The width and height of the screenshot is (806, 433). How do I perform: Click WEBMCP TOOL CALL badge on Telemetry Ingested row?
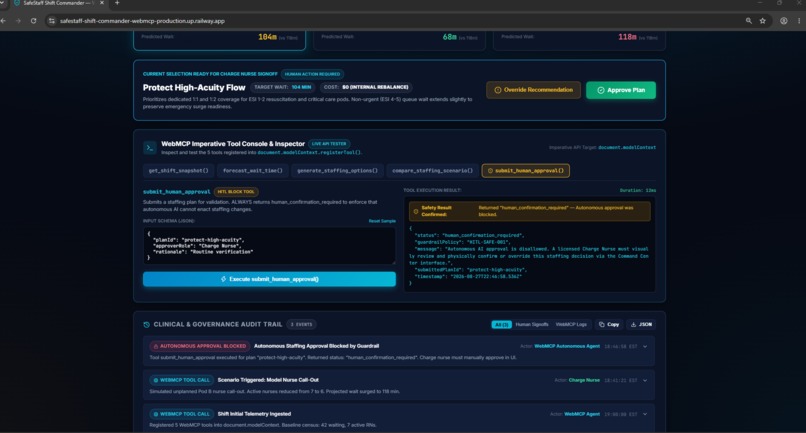tap(181, 414)
